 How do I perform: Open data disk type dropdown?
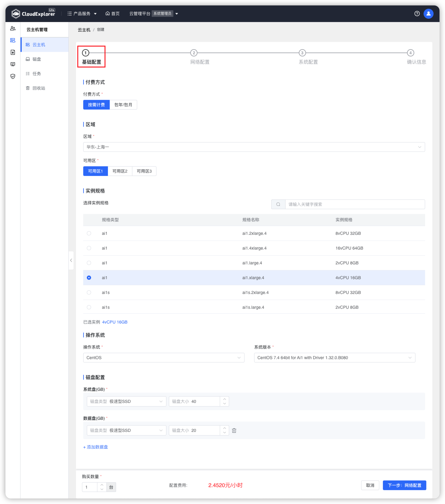point(127,431)
